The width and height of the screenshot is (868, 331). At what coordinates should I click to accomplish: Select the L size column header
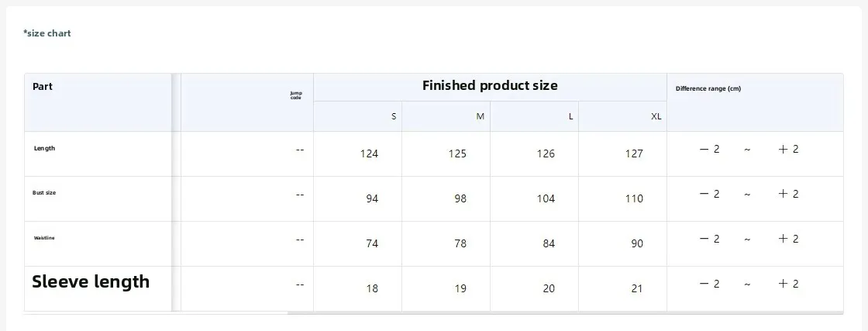tap(570, 116)
